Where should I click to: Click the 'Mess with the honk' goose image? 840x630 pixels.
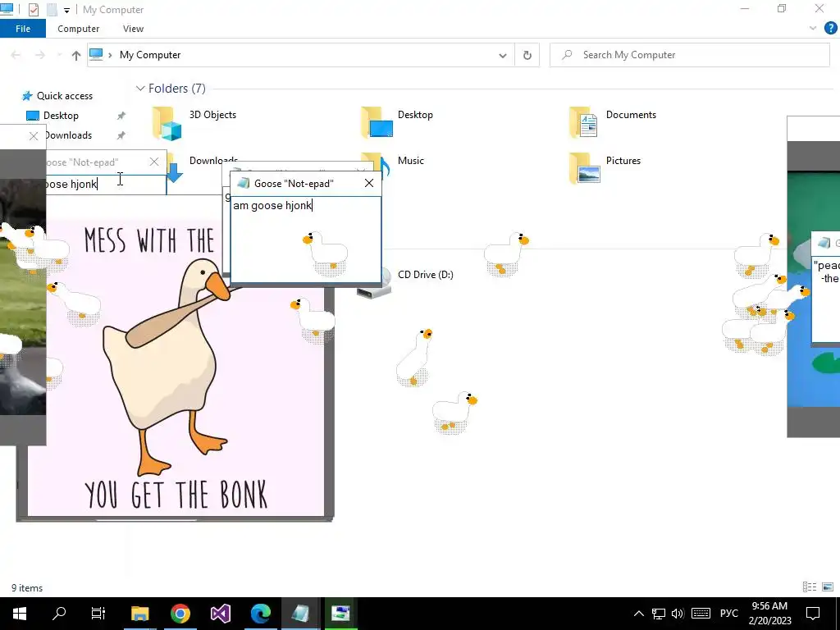pos(176,367)
